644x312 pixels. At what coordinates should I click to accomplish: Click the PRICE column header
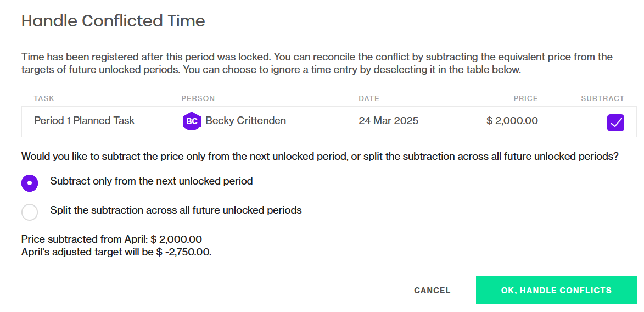tap(526, 99)
